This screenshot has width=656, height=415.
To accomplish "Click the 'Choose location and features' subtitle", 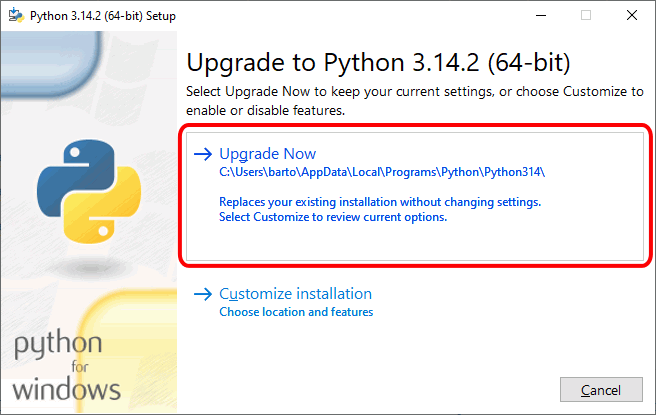I will pyautogui.click(x=296, y=312).
